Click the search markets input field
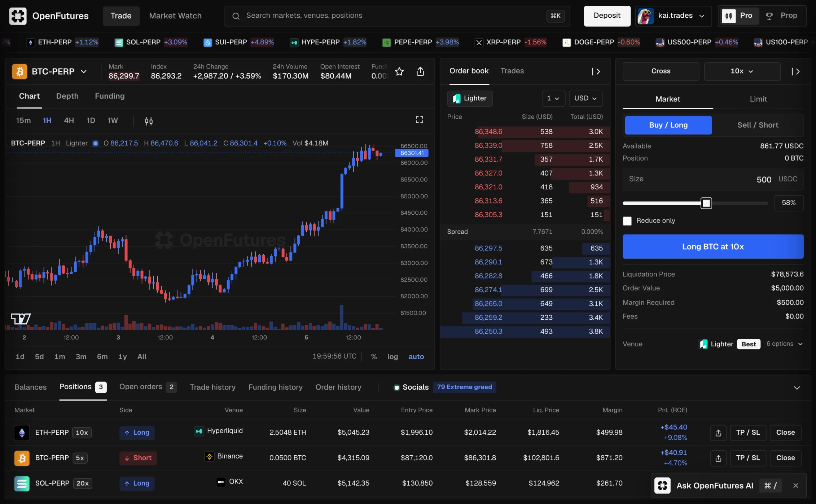Viewport: 816px width, 504px height. click(x=397, y=16)
